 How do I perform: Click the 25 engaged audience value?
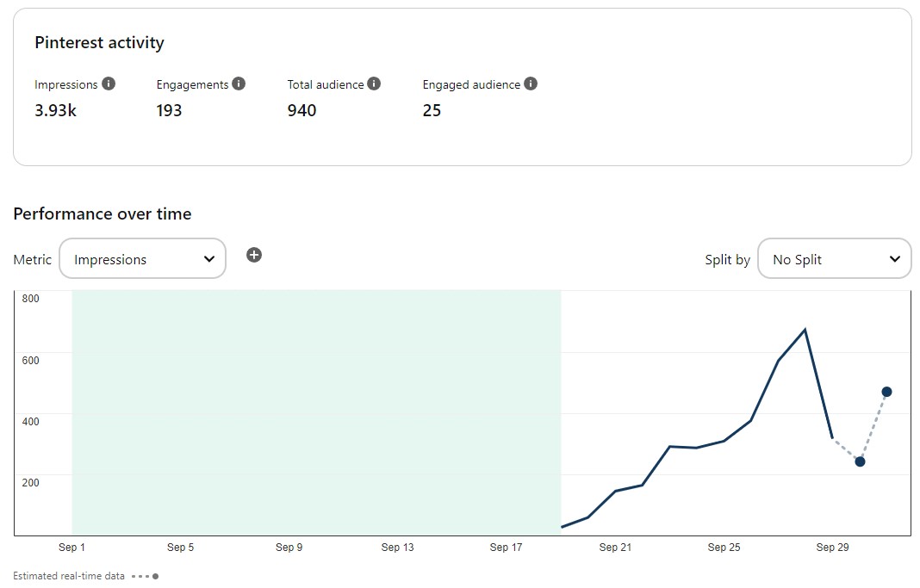tap(432, 110)
